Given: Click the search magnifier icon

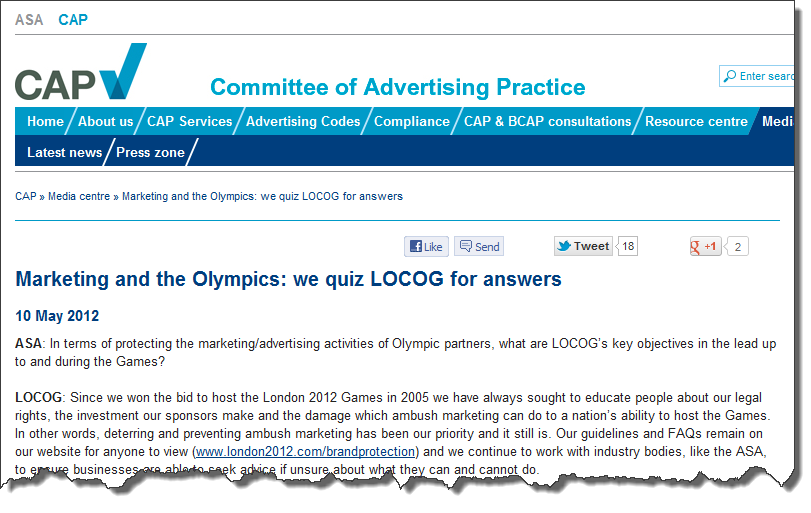Looking at the screenshot, I should tap(730, 76).
